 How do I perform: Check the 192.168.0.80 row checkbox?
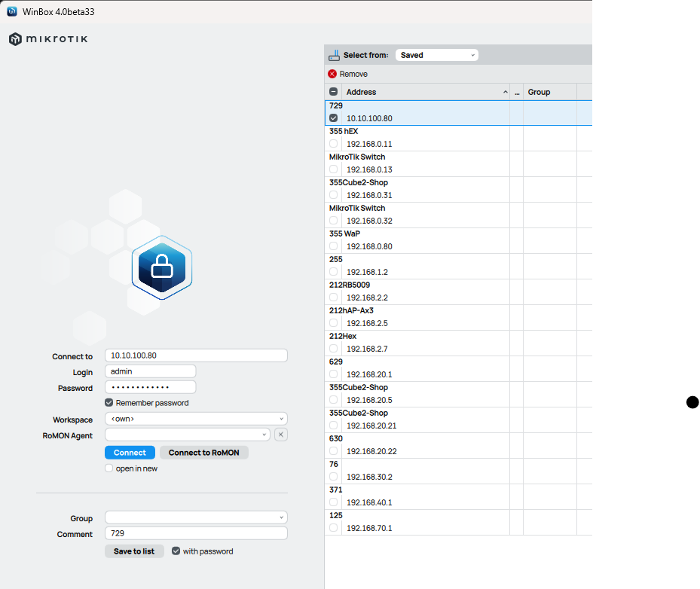click(334, 246)
